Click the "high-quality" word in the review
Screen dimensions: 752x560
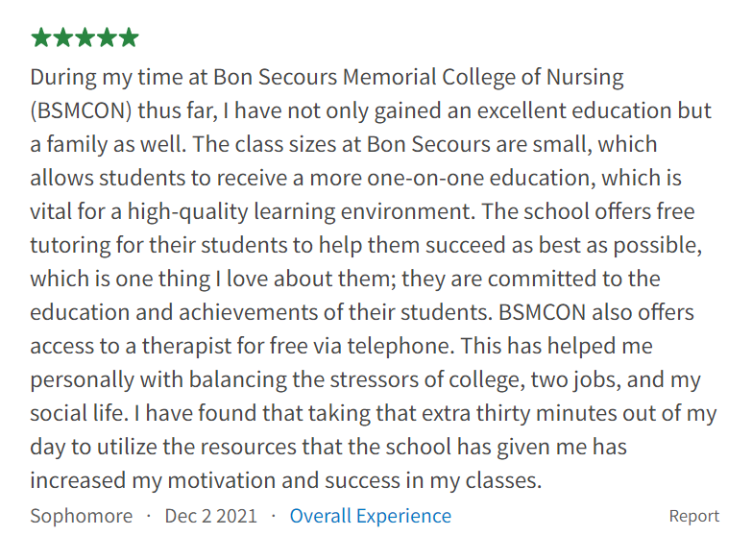pos(188,211)
